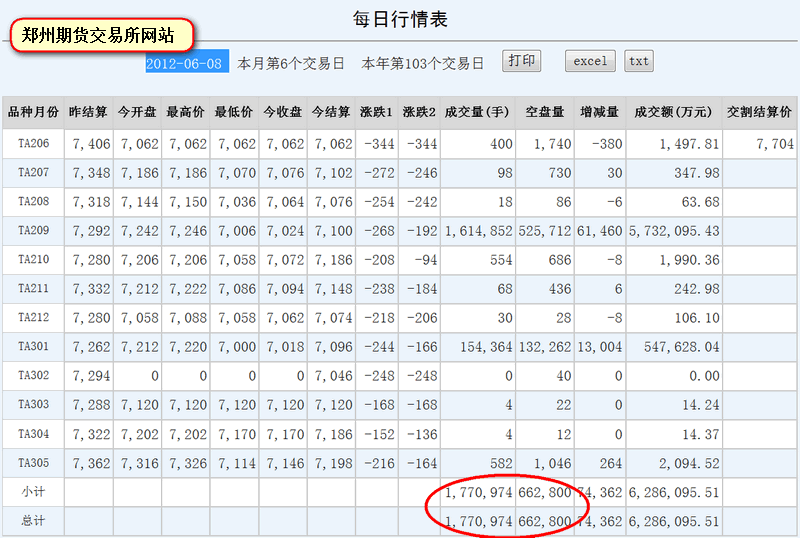800x538 pixels.
Task: Click the TA209 contract row label
Action: click(x=33, y=231)
